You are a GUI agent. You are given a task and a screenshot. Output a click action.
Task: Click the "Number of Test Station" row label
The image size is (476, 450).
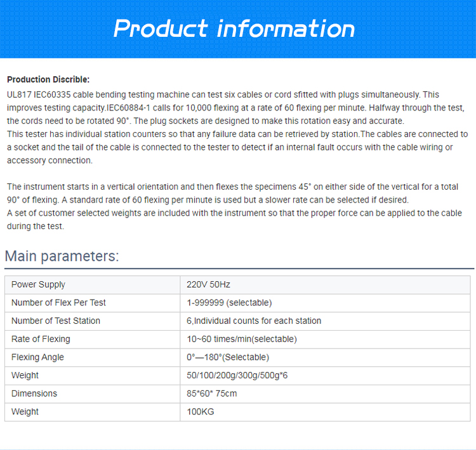pos(56,321)
